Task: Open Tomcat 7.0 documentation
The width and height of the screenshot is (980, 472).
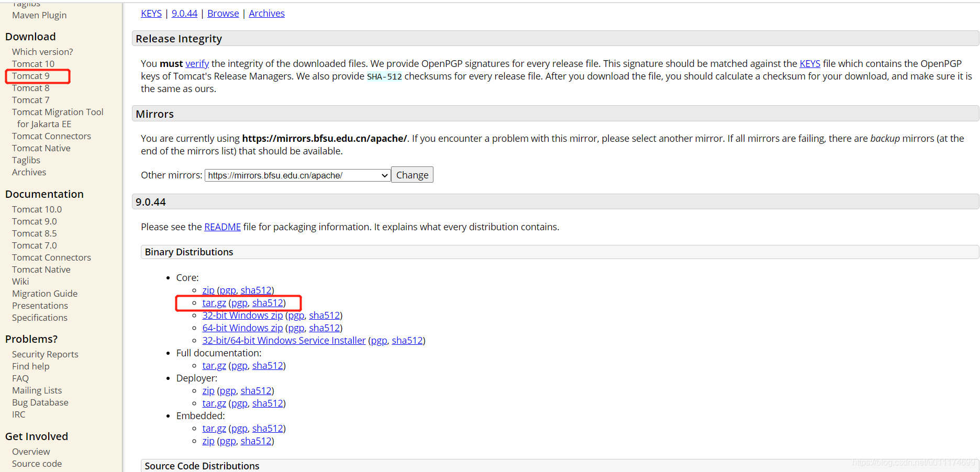Action: (35, 245)
